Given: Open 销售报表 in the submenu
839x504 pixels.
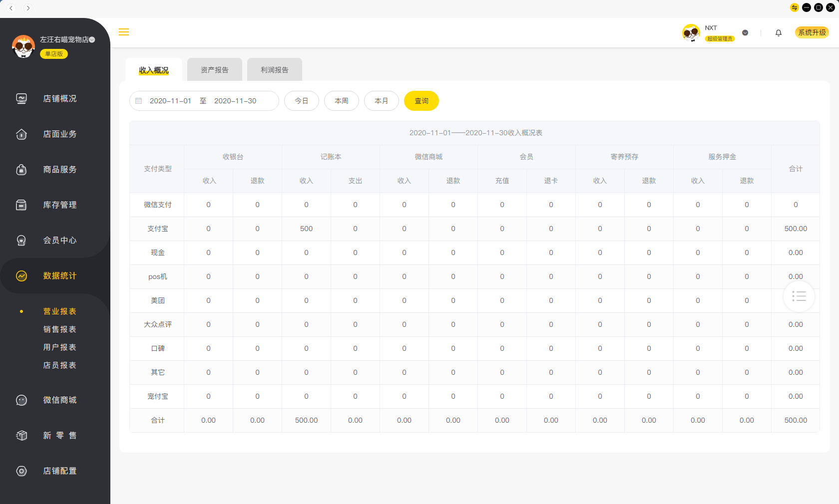Looking at the screenshot, I should tap(59, 329).
